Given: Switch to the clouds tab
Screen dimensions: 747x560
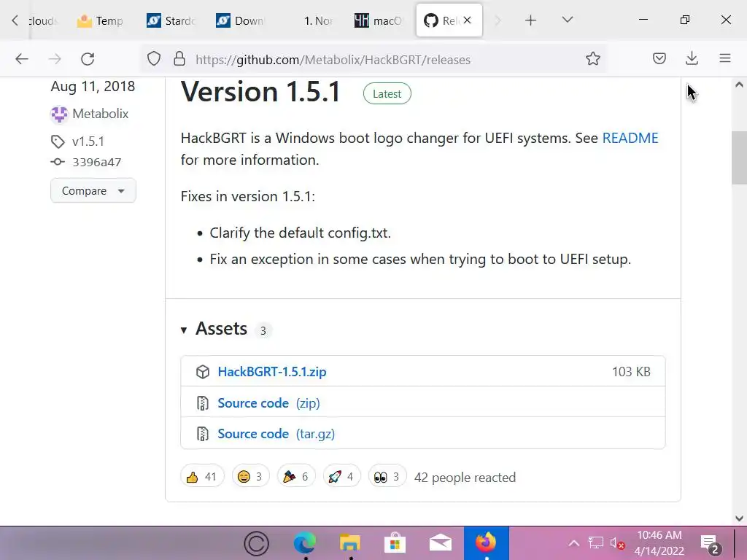Looking at the screenshot, I should [x=42, y=20].
